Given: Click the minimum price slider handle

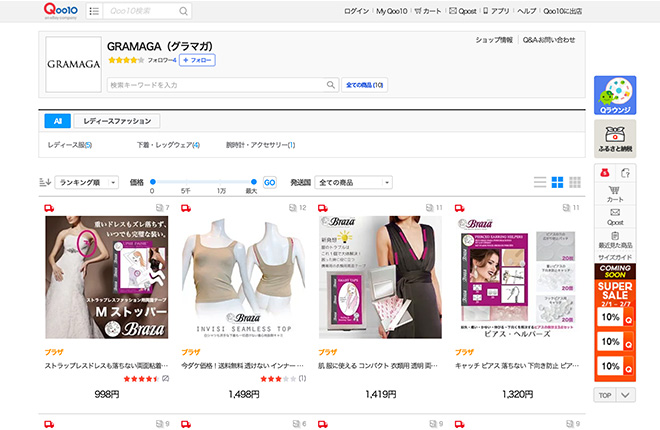Looking at the screenshot, I should point(153,182).
